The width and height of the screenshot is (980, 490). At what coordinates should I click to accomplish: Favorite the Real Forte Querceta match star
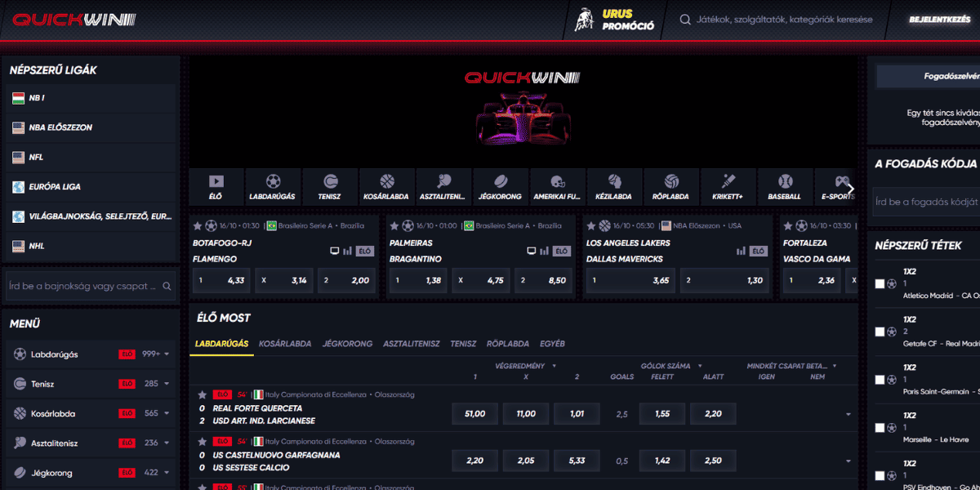(x=202, y=394)
